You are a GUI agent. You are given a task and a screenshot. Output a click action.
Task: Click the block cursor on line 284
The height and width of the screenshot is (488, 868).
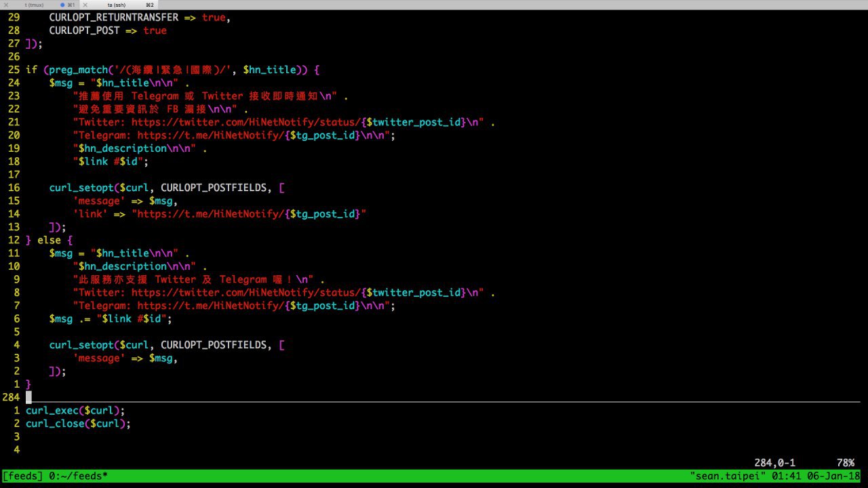(28, 397)
